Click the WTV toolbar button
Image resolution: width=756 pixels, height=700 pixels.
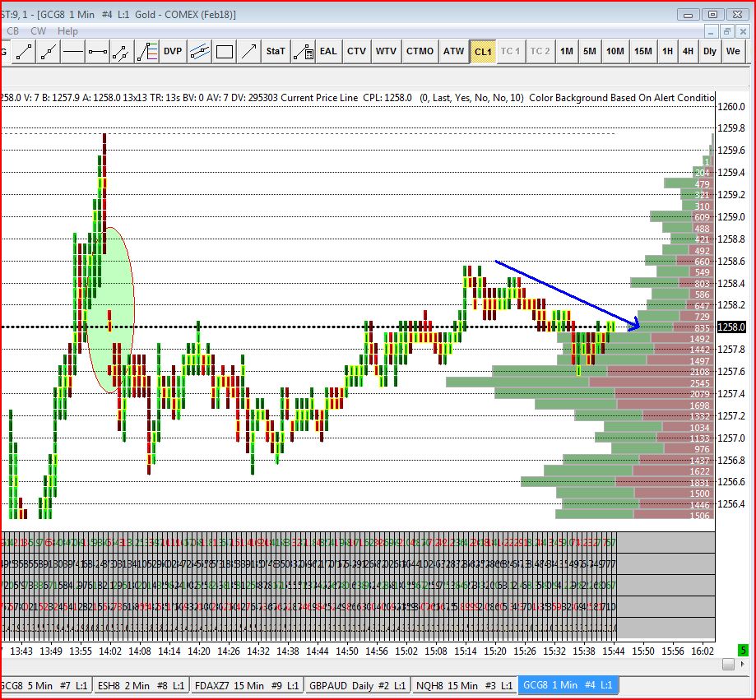[x=386, y=51]
